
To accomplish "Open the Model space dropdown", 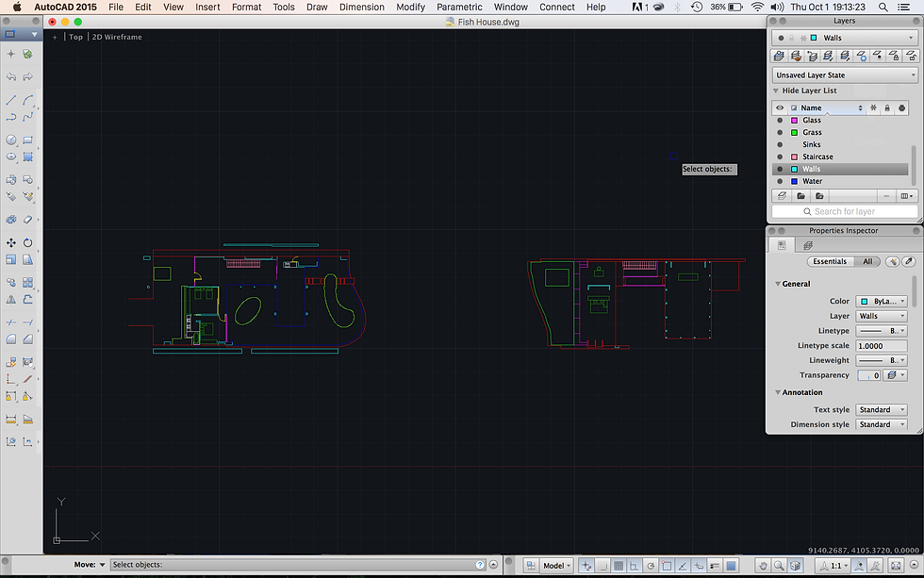I will (x=556, y=566).
